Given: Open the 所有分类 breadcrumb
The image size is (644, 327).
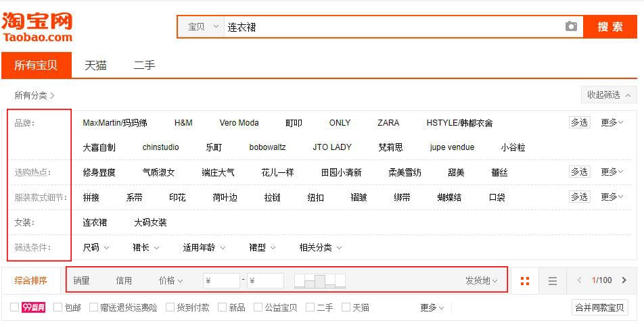Looking at the screenshot, I should click(x=34, y=95).
